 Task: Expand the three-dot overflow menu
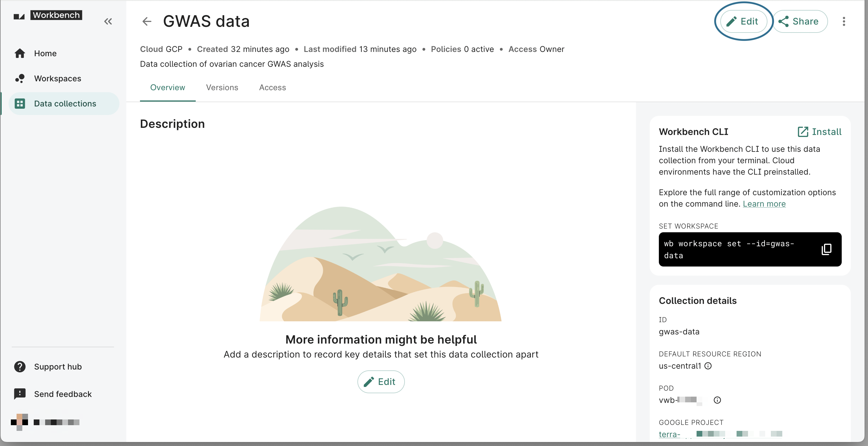coord(845,21)
